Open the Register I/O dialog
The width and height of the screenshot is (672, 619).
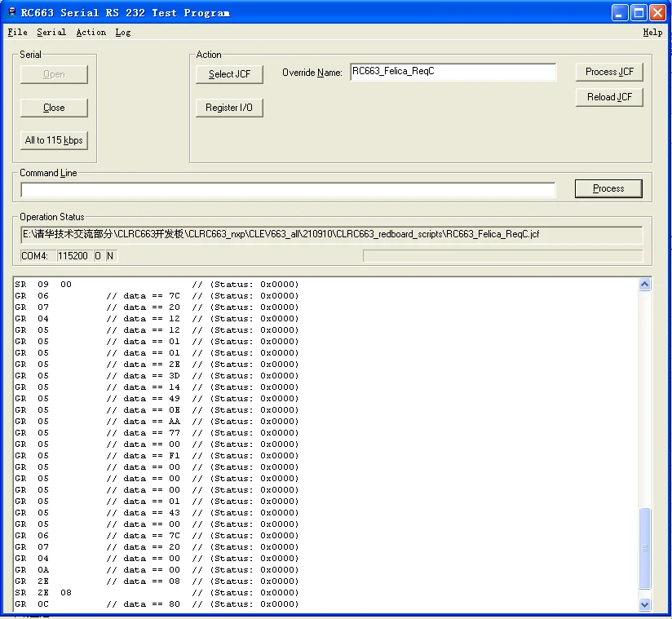pyautogui.click(x=229, y=108)
